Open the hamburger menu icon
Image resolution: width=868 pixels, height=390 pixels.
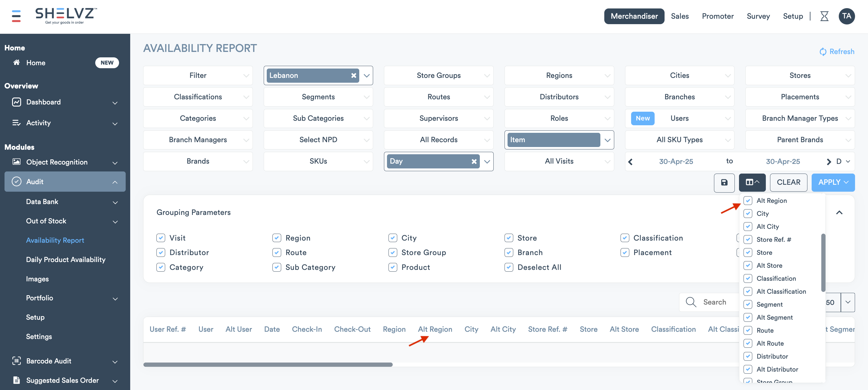16,16
